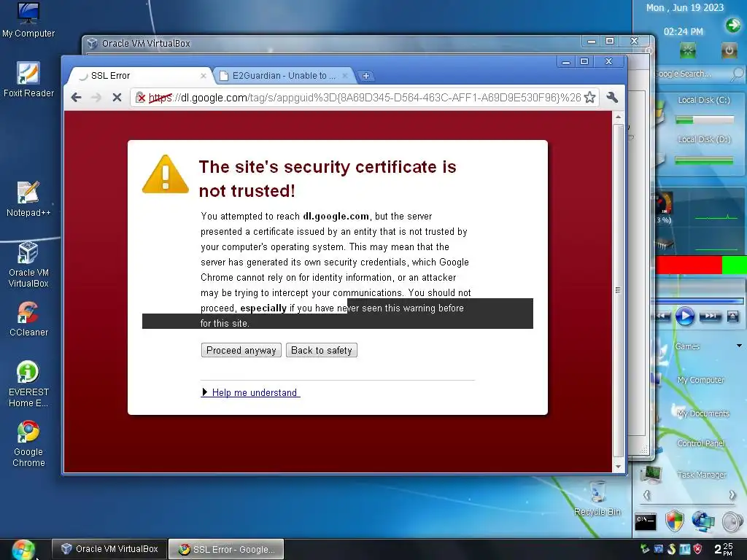Screen dimensions: 747x560
Task: Click the media player progress bar
Action: click(700, 301)
